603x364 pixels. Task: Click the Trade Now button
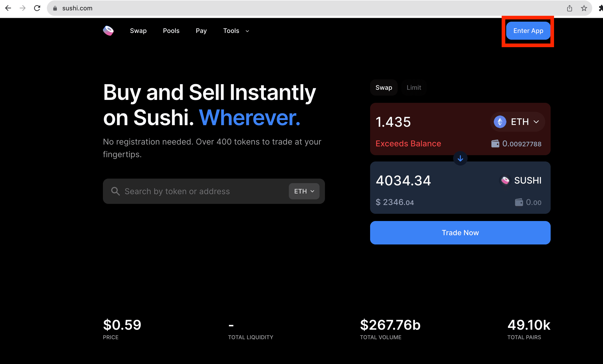pos(460,233)
